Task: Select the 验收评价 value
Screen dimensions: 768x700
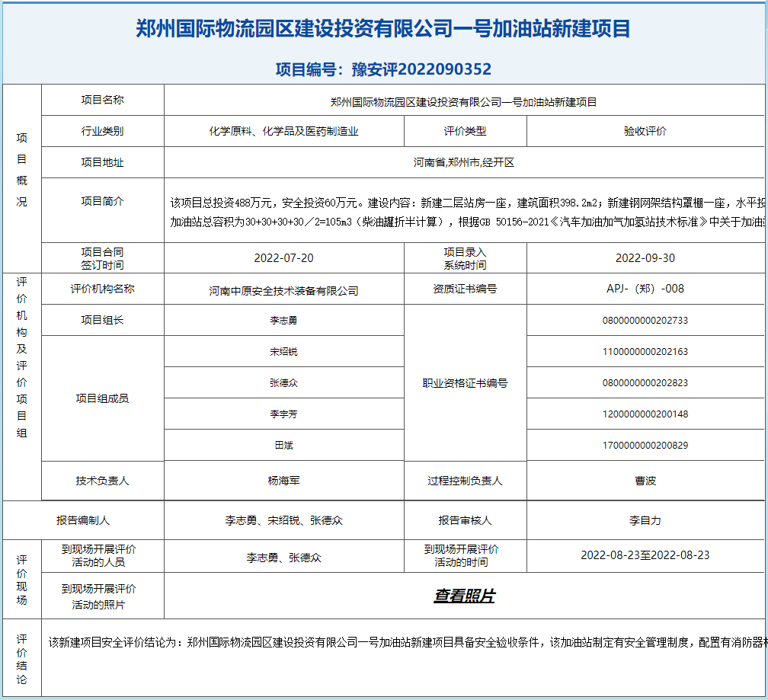Action: tap(645, 131)
